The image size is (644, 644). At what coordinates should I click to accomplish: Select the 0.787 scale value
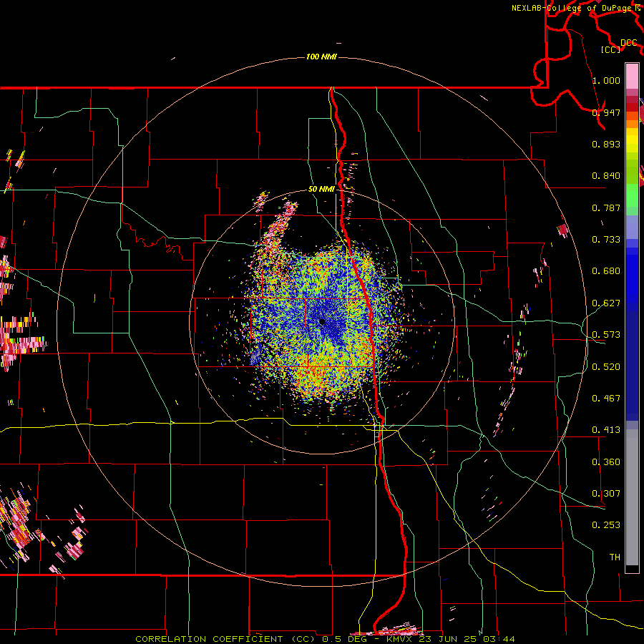coord(606,208)
